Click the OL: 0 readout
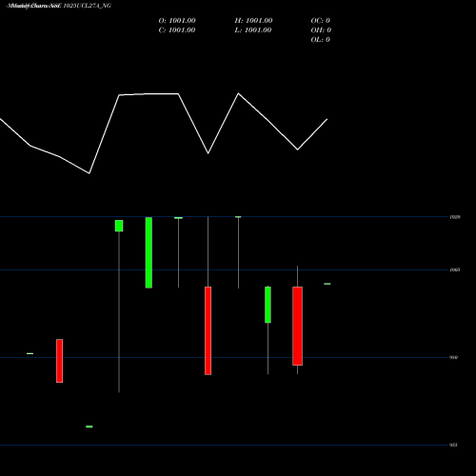This screenshot has height=476, width=476. tap(321, 40)
